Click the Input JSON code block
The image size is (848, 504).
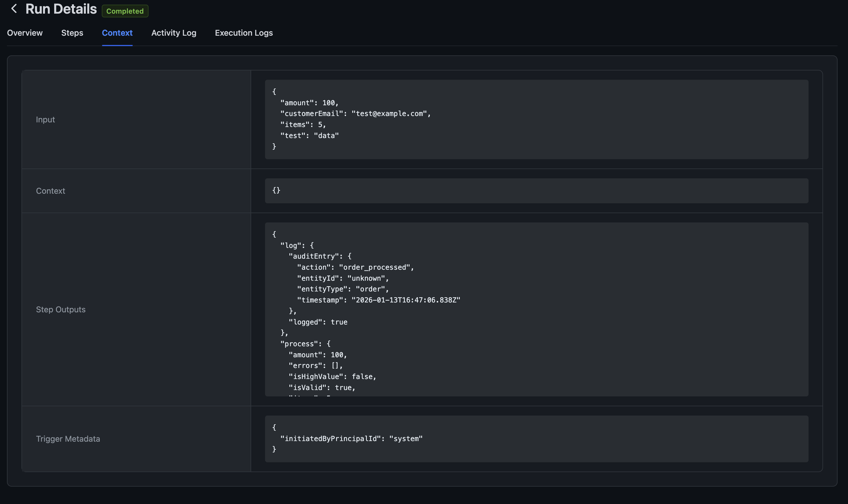click(536, 119)
